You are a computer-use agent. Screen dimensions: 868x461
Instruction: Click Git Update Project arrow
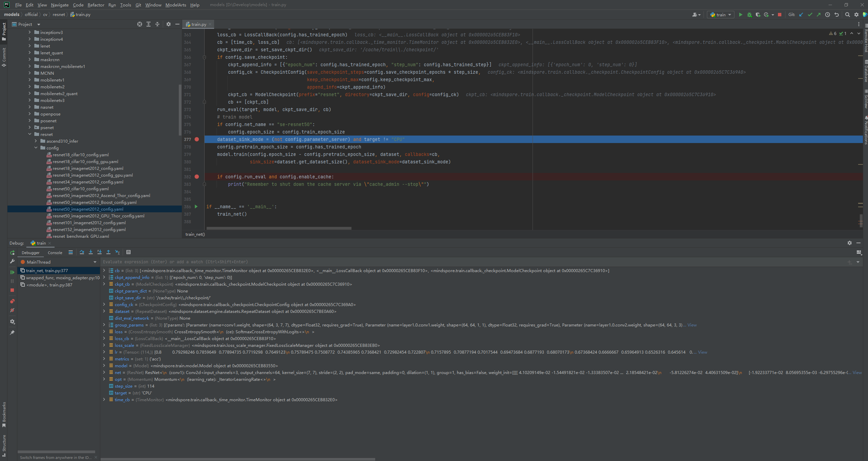[801, 15]
